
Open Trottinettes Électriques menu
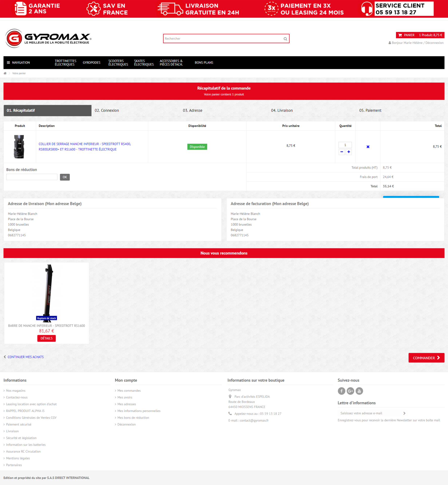(65, 63)
